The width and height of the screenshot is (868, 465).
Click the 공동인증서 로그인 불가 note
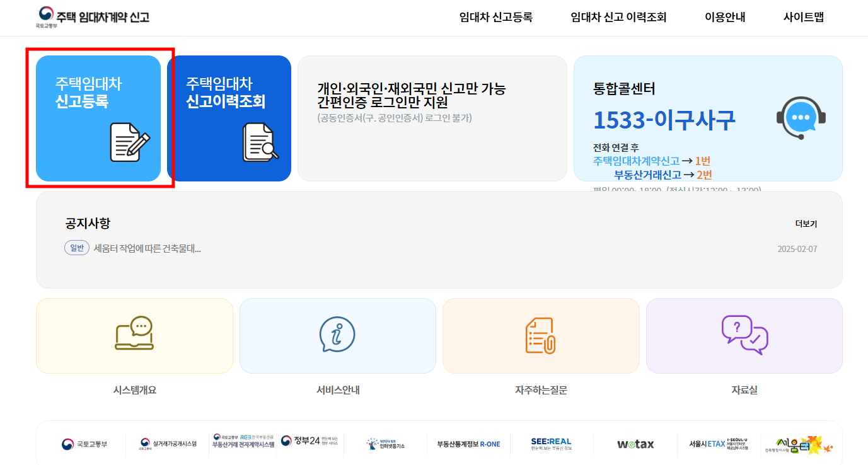click(x=395, y=118)
